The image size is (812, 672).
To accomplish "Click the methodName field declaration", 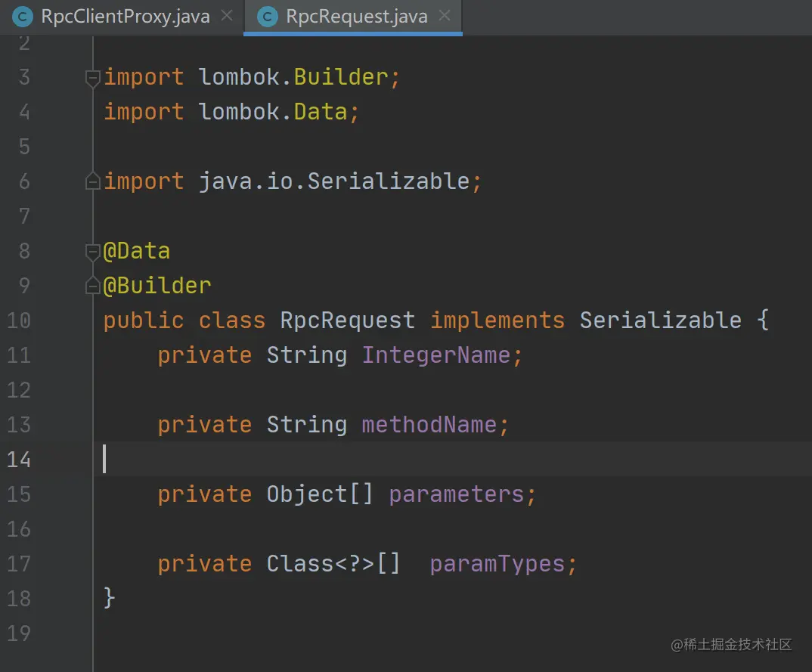I will coord(429,425).
